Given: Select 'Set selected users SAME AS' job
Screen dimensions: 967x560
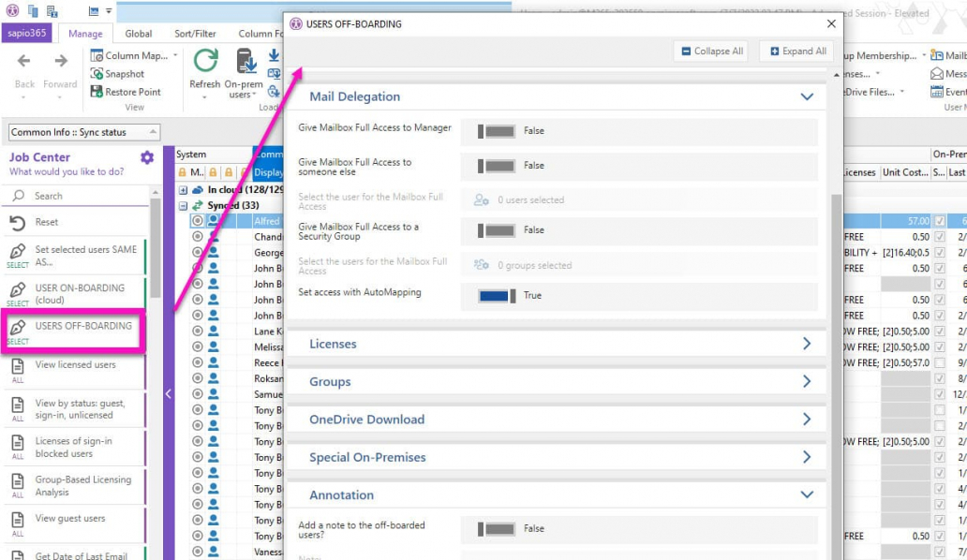Looking at the screenshot, I should [74, 256].
